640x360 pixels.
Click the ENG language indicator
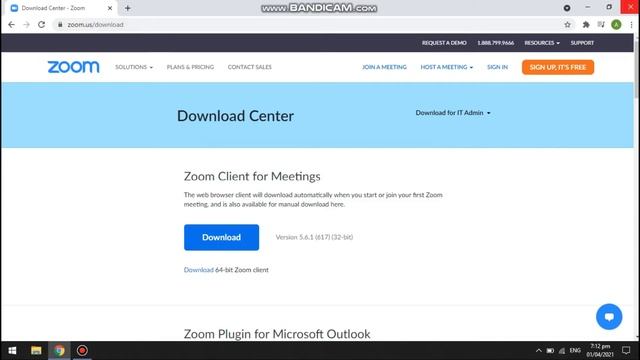575,351
